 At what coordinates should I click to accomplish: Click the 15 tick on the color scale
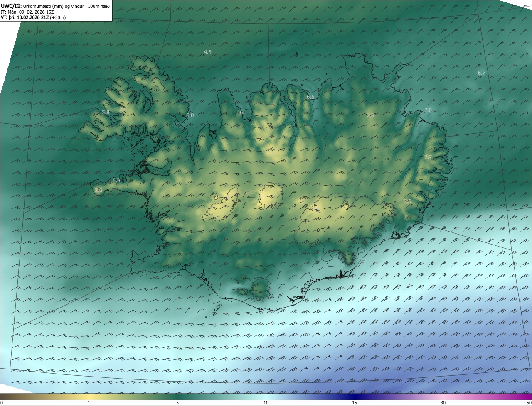(x=355, y=403)
